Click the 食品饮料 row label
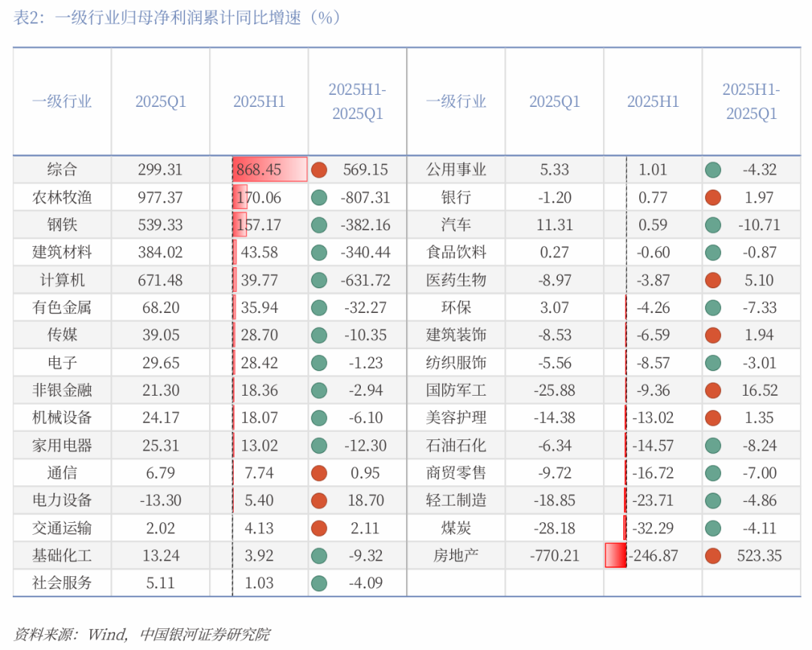The width and height of the screenshot is (812, 650). coord(456,253)
